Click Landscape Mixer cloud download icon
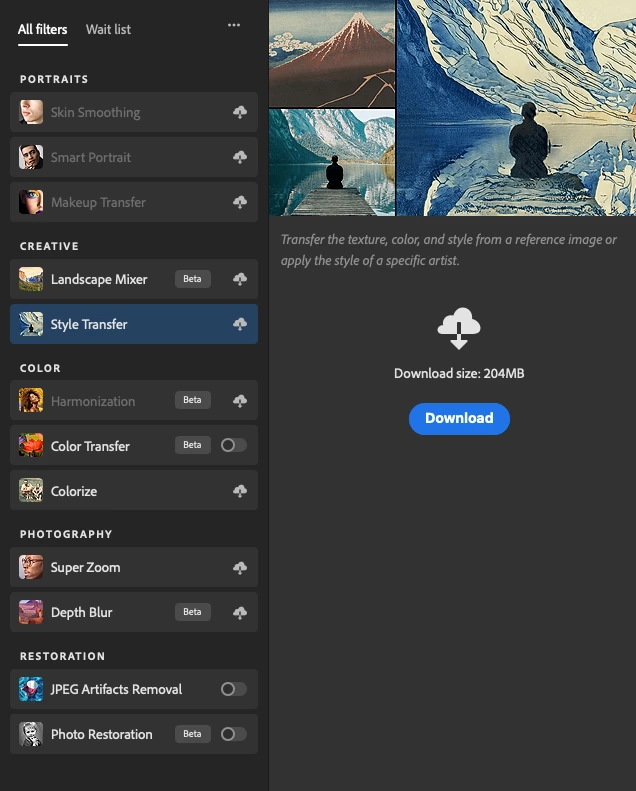The width and height of the screenshot is (636, 791). click(x=240, y=279)
